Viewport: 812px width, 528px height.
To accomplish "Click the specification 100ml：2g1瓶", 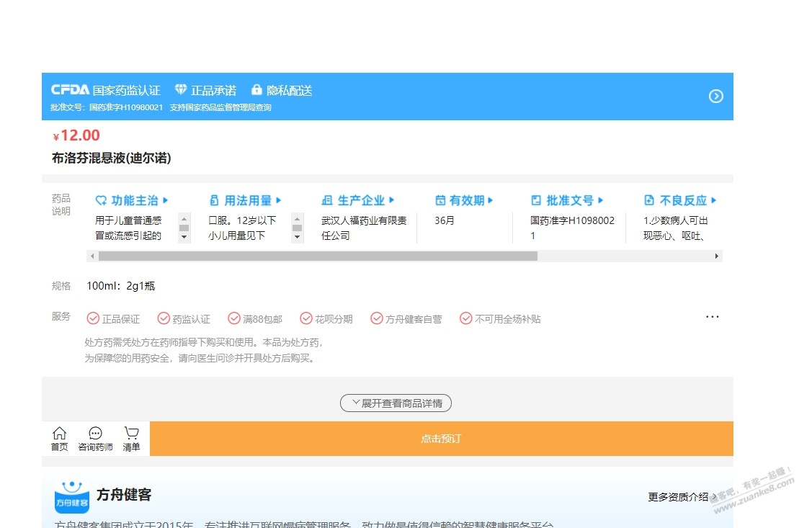I will click(x=120, y=286).
